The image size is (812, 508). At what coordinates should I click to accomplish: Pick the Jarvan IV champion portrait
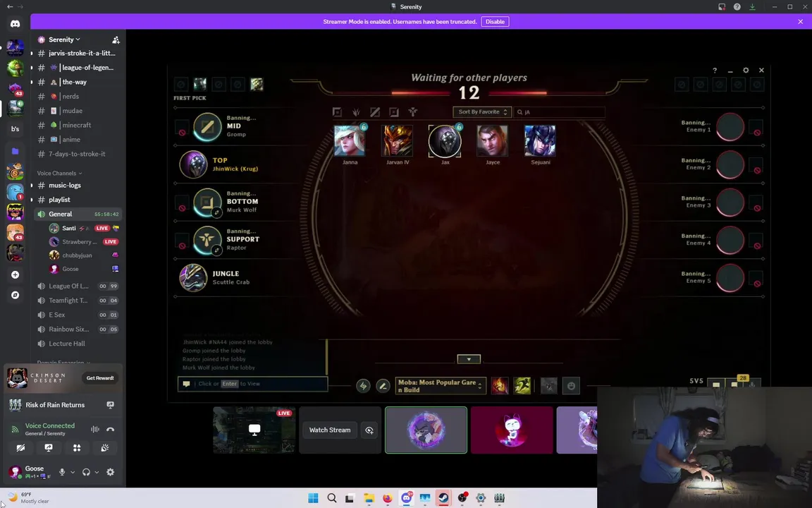click(398, 140)
